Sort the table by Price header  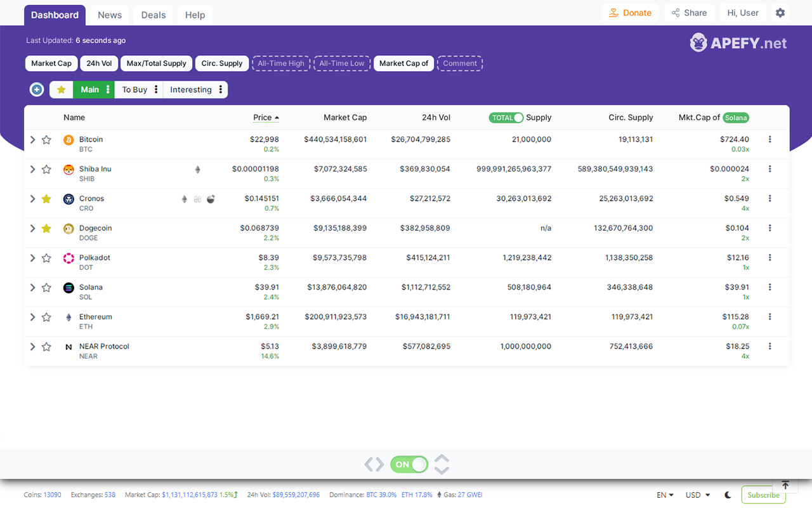click(266, 117)
